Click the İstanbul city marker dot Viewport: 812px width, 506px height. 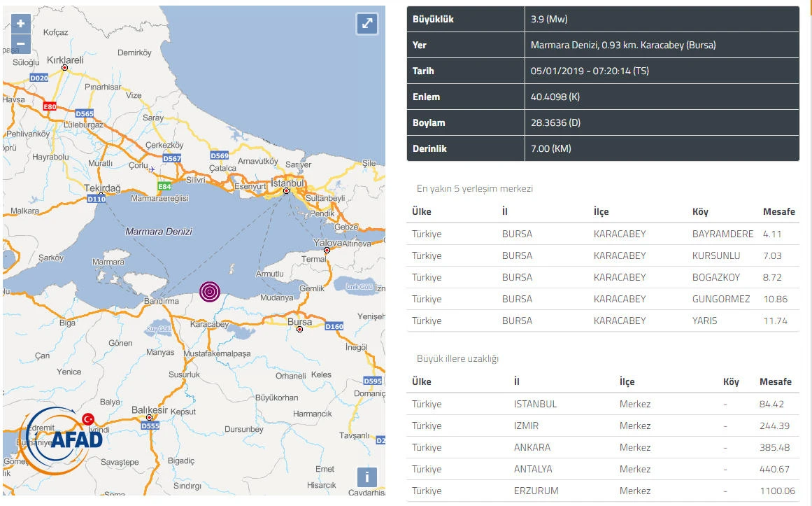tap(286, 190)
